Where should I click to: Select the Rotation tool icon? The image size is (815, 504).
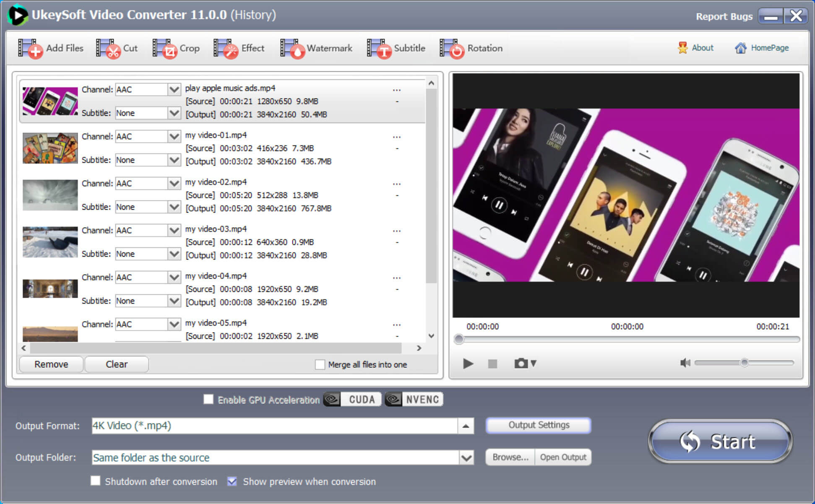click(x=450, y=48)
